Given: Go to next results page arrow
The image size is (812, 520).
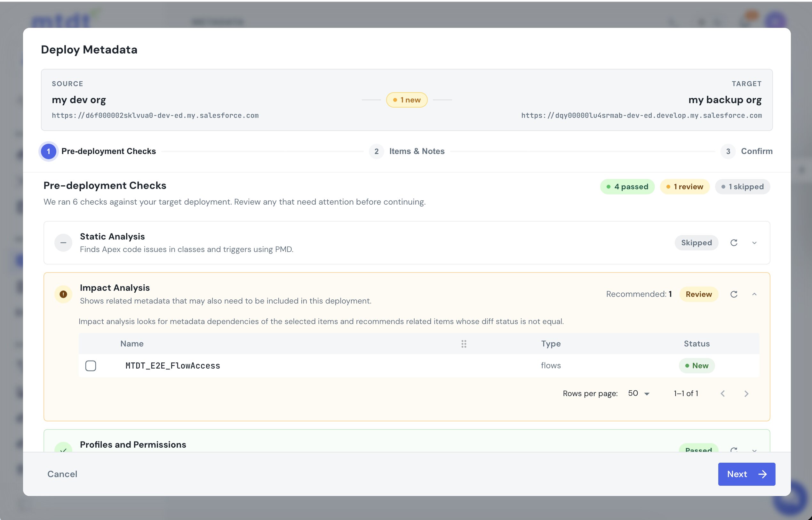Looking at the screenshot, I should click(x=746, y=394).
